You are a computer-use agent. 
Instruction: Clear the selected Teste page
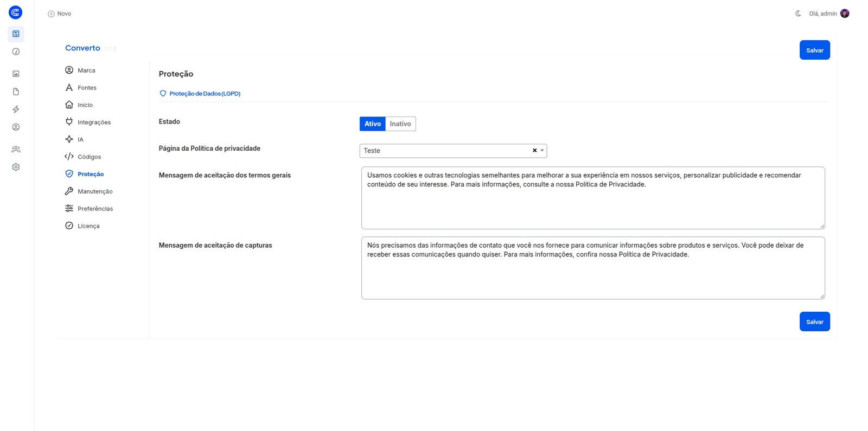tap(534, 151)
